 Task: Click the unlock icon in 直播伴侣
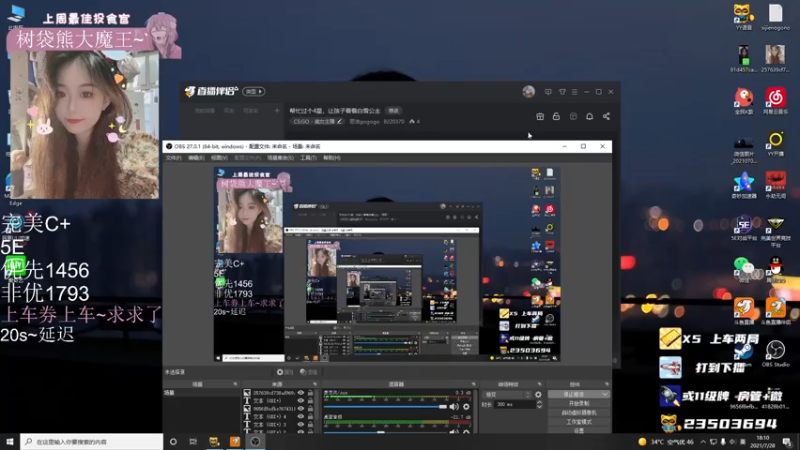tap(556, 116)
